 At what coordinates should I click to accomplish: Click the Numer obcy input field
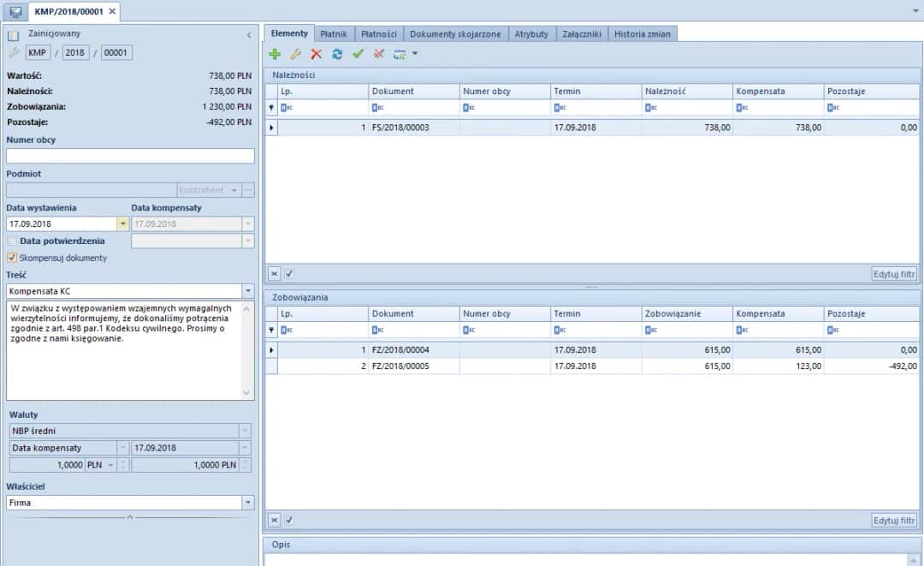click(130, 156)
